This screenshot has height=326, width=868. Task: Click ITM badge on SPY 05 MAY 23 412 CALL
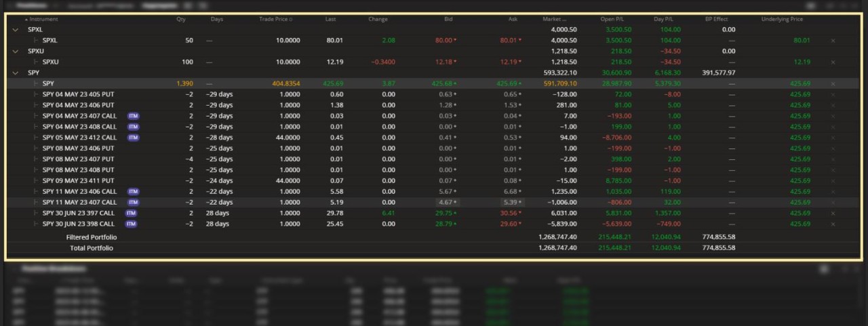[134, 138]
